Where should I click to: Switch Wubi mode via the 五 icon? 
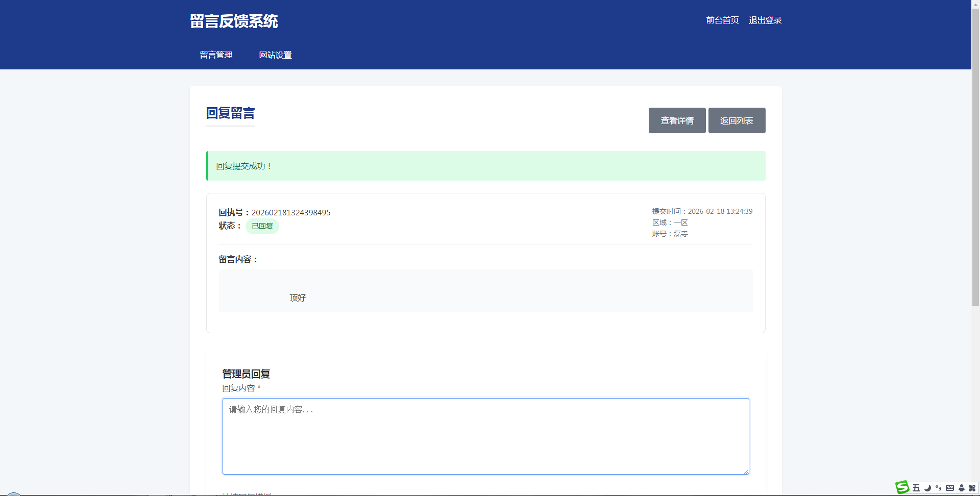click(916, 488)
